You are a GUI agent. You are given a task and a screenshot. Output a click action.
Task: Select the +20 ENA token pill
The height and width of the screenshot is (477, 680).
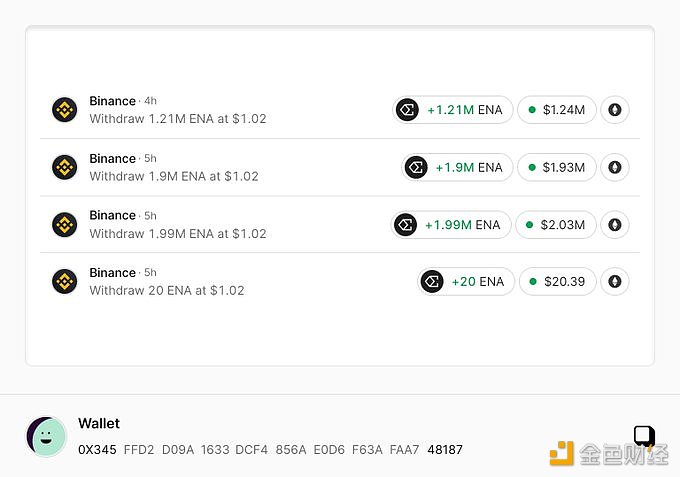(466, 281)
